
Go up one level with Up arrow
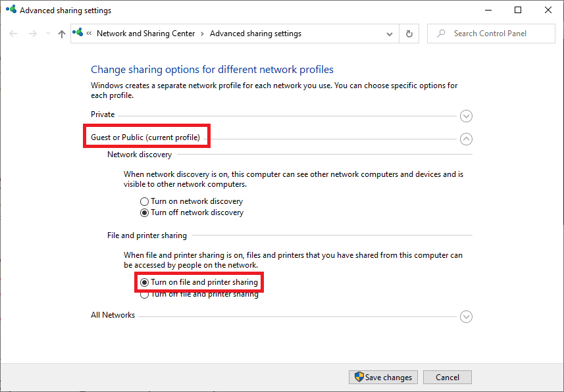pos(62,34)
